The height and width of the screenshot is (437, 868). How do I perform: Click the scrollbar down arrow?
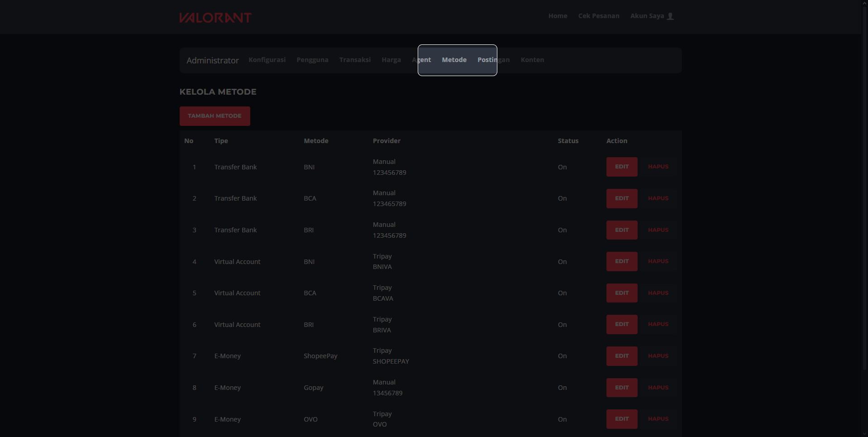[x=864, y=434]
